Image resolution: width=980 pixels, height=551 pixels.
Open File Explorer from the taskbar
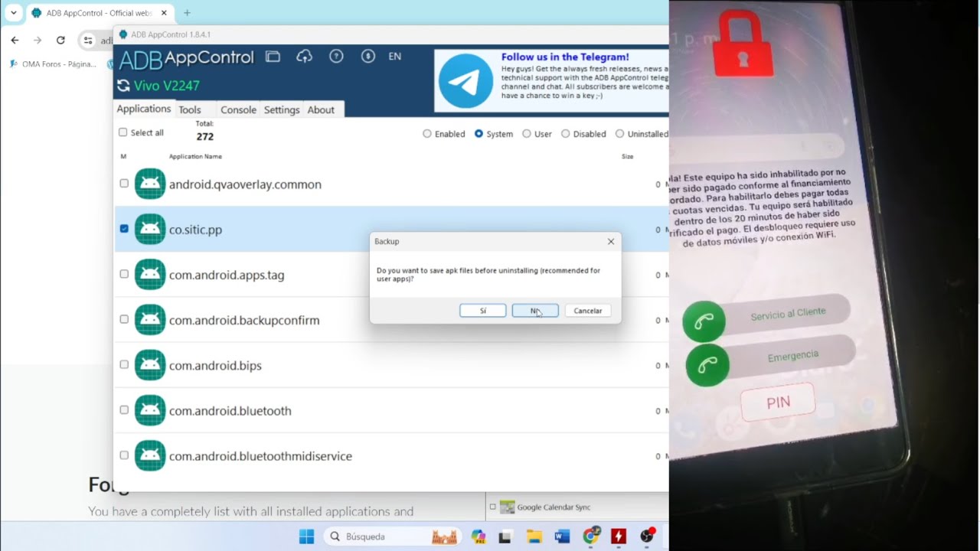534,536
